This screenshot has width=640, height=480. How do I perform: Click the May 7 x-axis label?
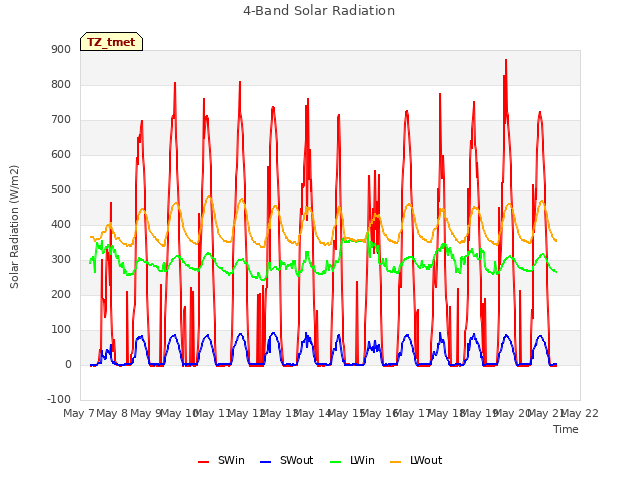tap(79, 413)
